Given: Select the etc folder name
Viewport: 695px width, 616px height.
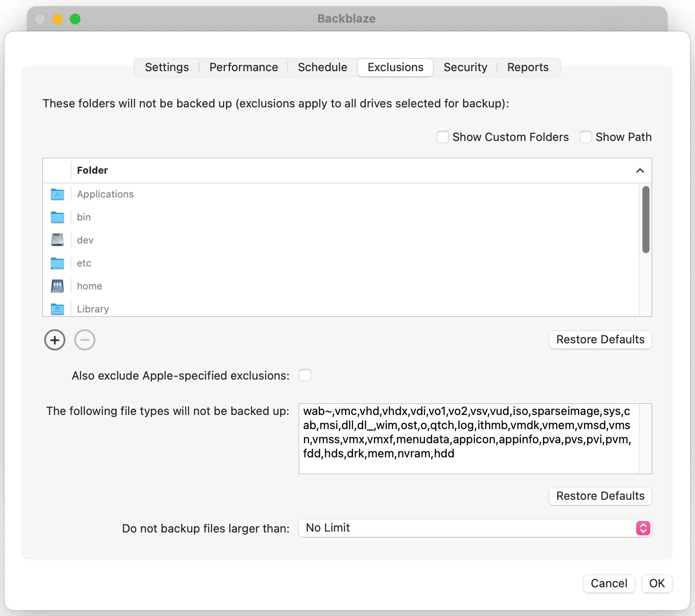Looking at the screenshot, I should click(84, 263).
